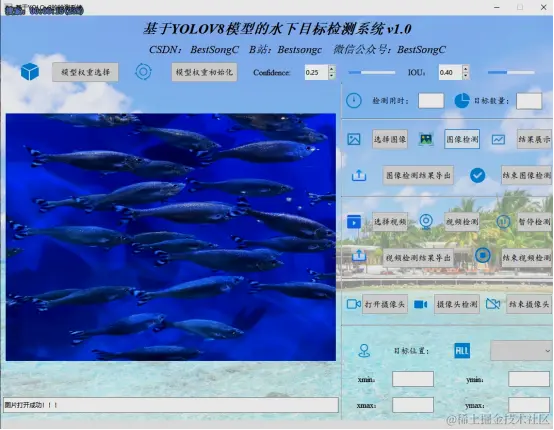Click the ymin input field
Image resolution: width=554 pixels, height=430 pixels.
click(x=529, y=379)
